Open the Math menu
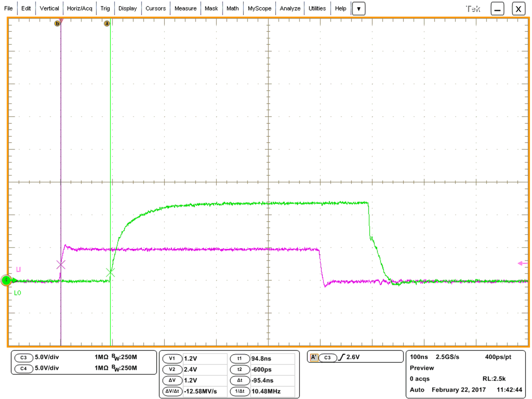532x399 pixels. point(233,8)
